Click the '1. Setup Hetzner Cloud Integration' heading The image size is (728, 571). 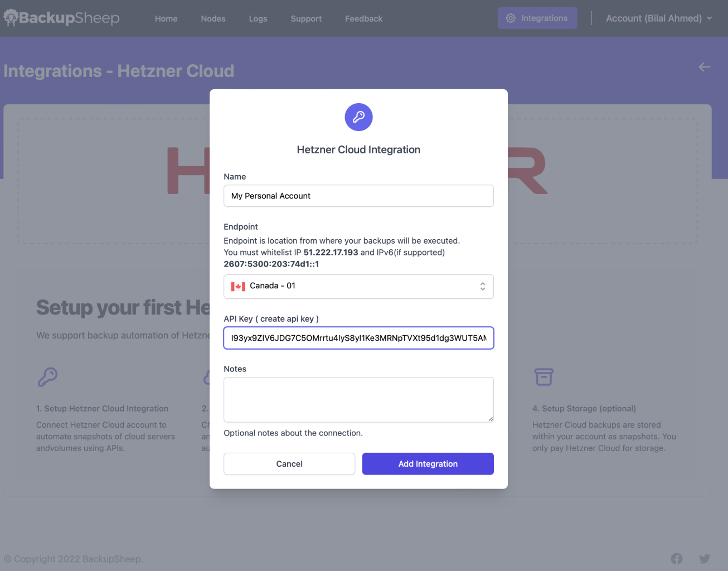102,408
